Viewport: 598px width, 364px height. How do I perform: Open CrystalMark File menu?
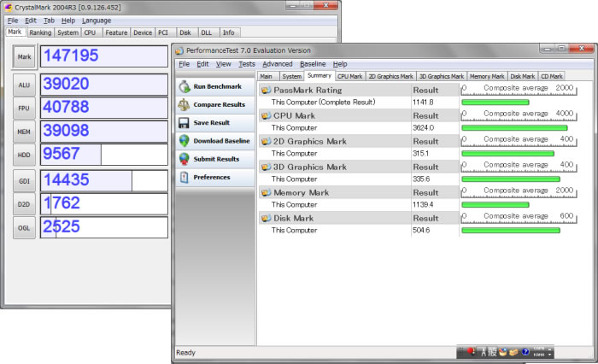click(13, 21)
